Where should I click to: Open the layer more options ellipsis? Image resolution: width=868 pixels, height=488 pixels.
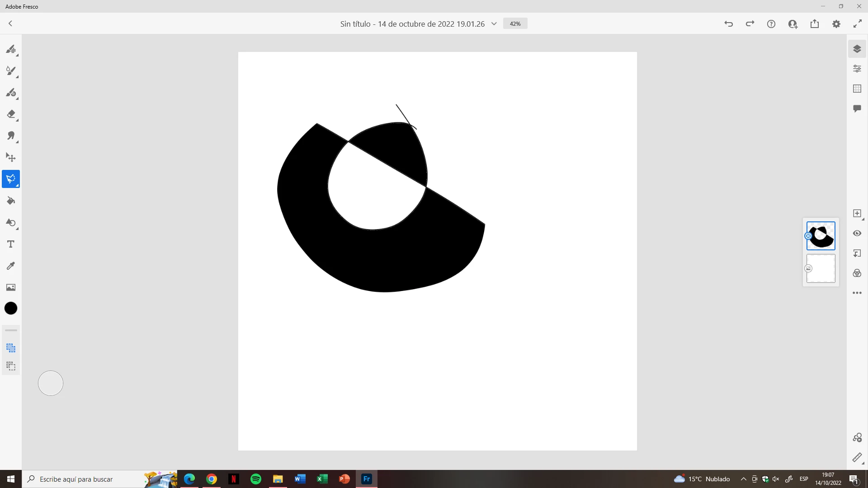point(857,293)
